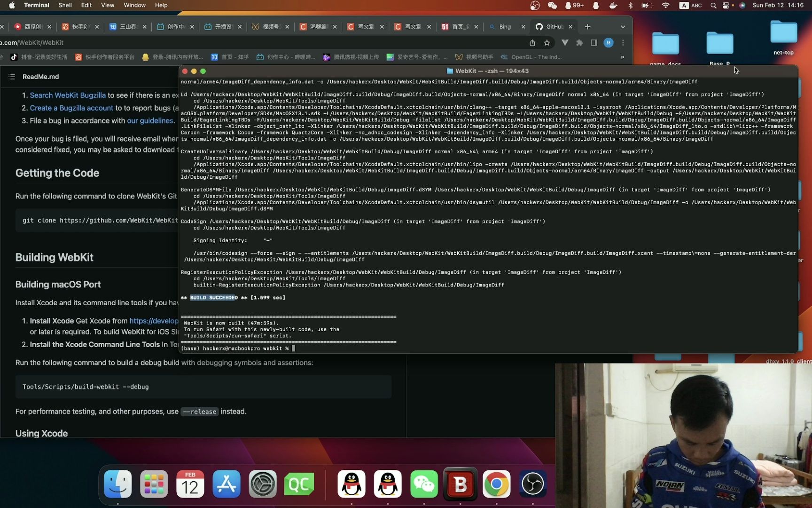The width and height of the screenshot is (812, 508).
Task: Click the --release inline code
Action: (200, 412)
